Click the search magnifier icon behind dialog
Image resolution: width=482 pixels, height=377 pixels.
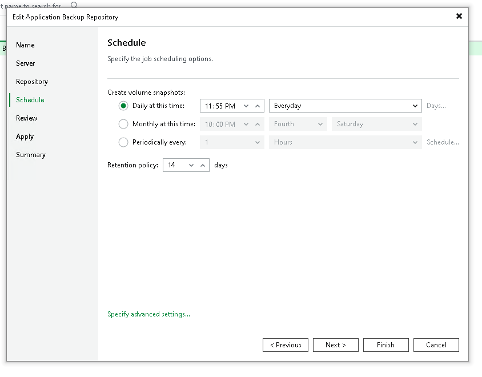74,4
